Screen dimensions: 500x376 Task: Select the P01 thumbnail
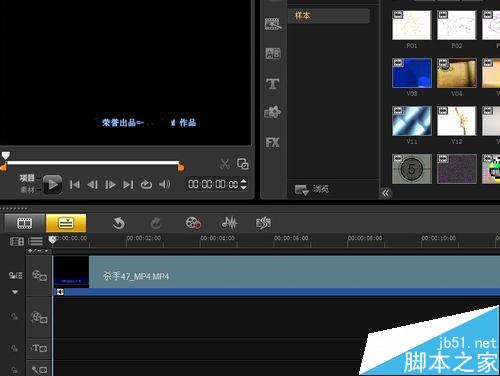(x=412, y=25)
